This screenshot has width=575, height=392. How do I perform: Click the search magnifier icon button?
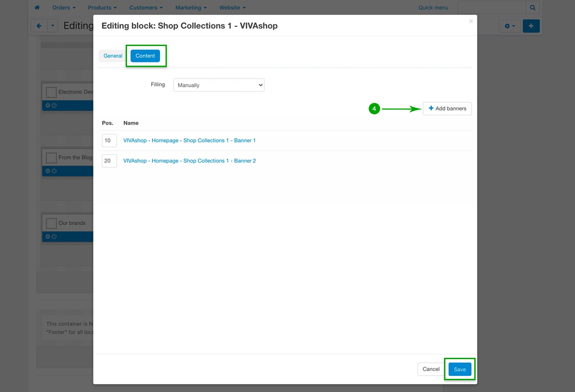click(x=533, y=7)
